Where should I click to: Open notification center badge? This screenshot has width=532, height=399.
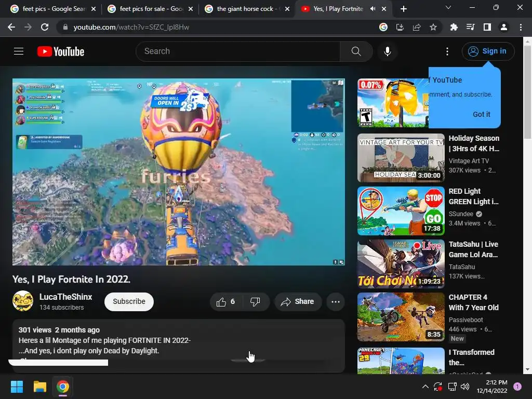(517, 387)
